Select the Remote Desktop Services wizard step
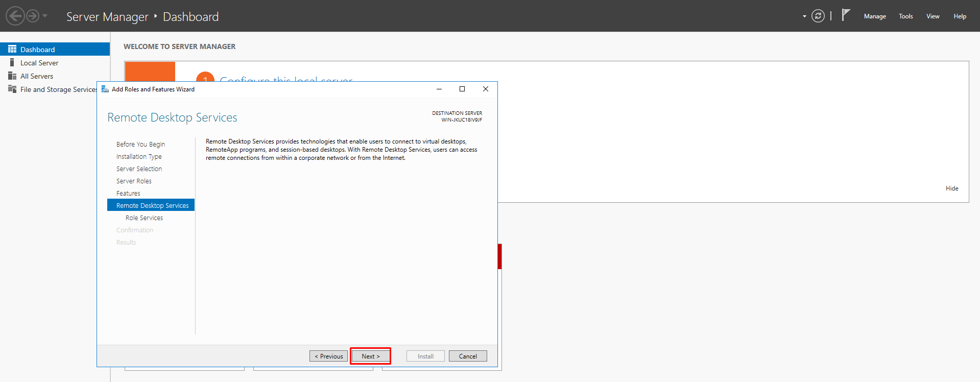 (151, 205)
